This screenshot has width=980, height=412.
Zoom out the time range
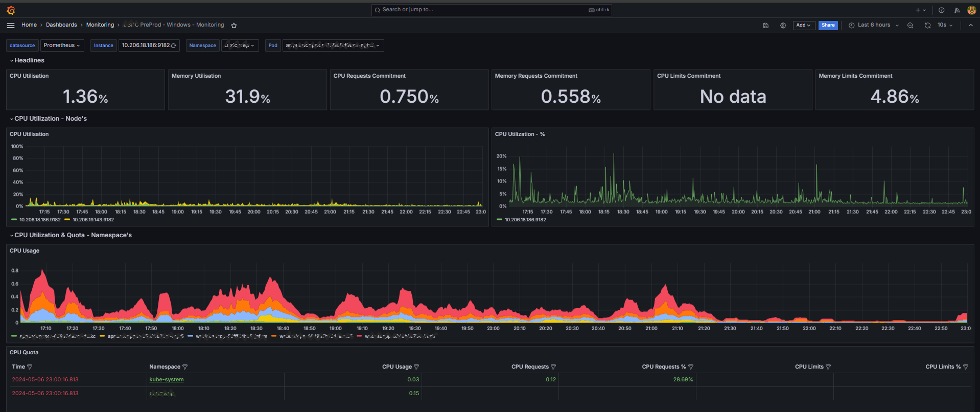click(x=910, y=25)
